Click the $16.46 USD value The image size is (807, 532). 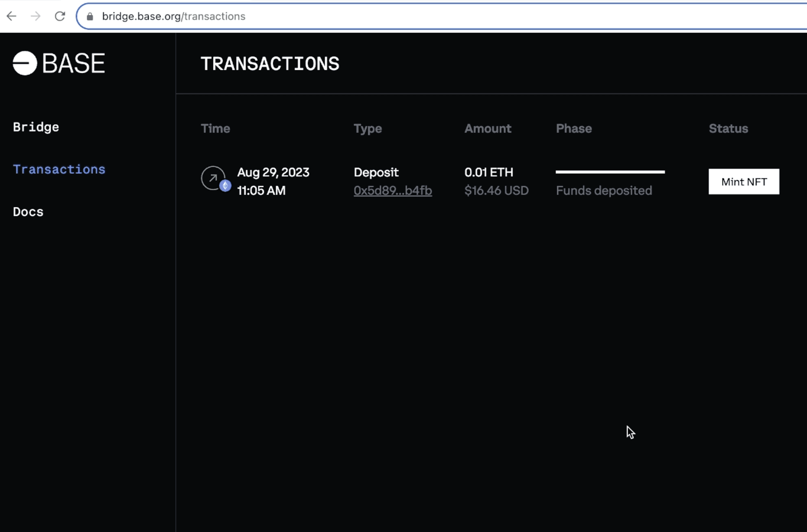(497, 191)
